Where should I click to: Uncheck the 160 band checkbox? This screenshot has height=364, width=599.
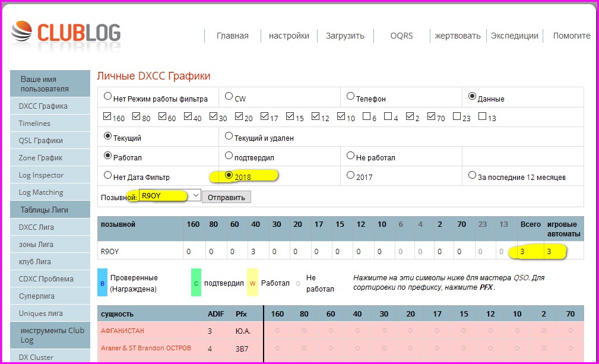pos(107,117)
